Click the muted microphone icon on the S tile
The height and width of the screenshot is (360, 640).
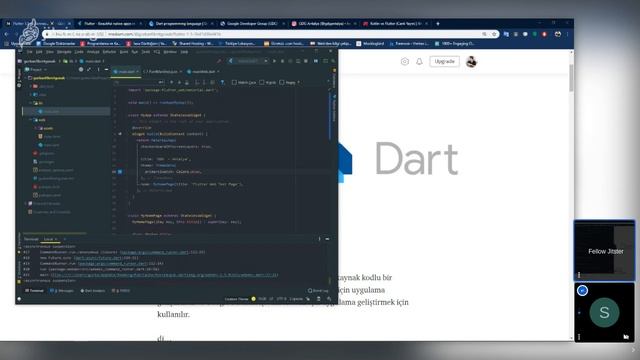[x=626, y=336]
